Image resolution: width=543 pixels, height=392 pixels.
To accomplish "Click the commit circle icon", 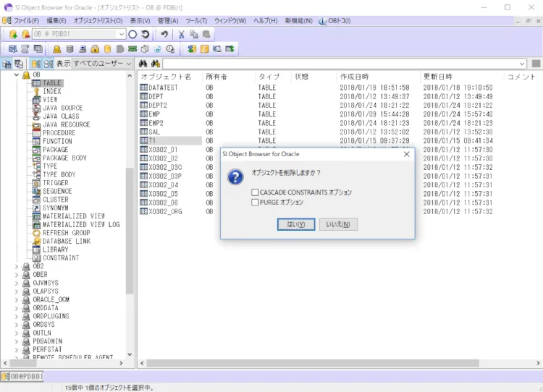I will [132, 34].
